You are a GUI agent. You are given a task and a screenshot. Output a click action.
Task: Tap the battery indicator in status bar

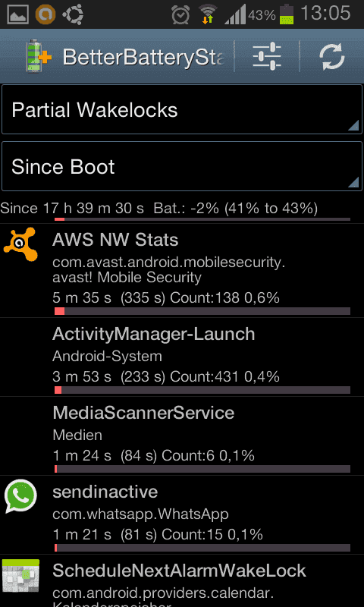coord(287,14)
